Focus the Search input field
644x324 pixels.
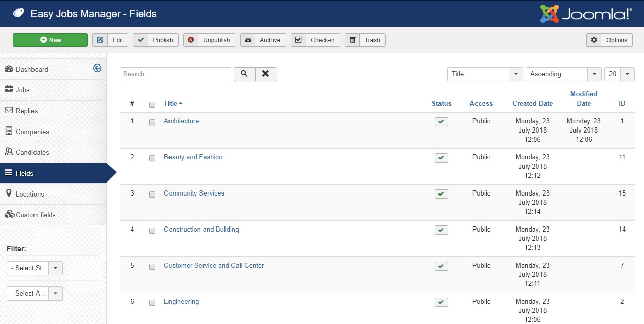pos(176,74)
